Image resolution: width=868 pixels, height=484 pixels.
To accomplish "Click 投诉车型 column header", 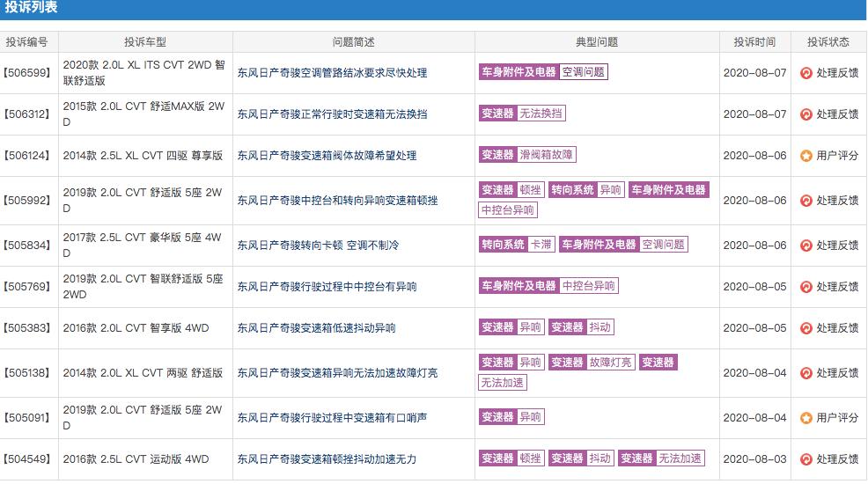I will 145,42.
